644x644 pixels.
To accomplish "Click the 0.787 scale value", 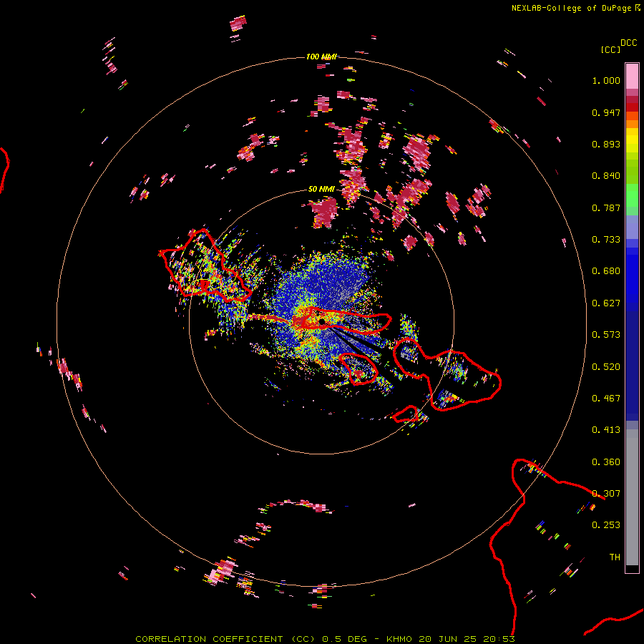I will (x=606, y=208).
